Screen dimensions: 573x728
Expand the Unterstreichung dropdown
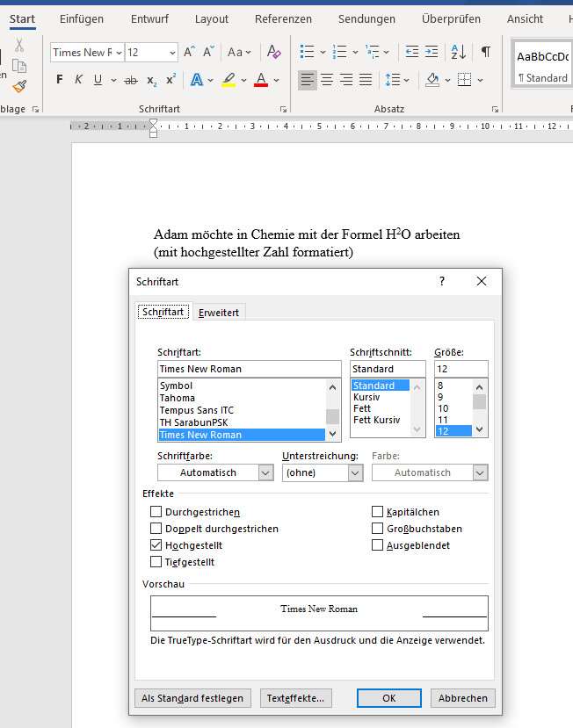pos(355,472)
